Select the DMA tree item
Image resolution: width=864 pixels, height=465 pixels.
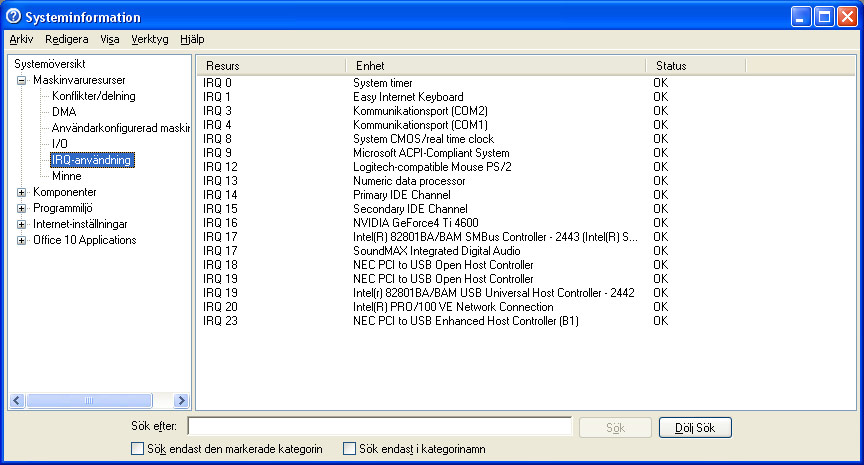click(x=64, y=112)
